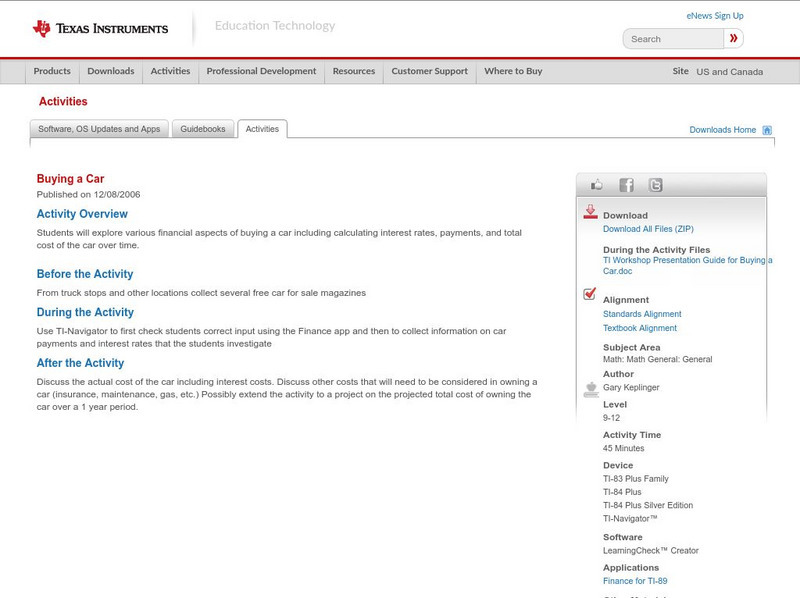800x598 pixels.
Task: Click the 45 Minutes activity time
Action: click(623, 448)
